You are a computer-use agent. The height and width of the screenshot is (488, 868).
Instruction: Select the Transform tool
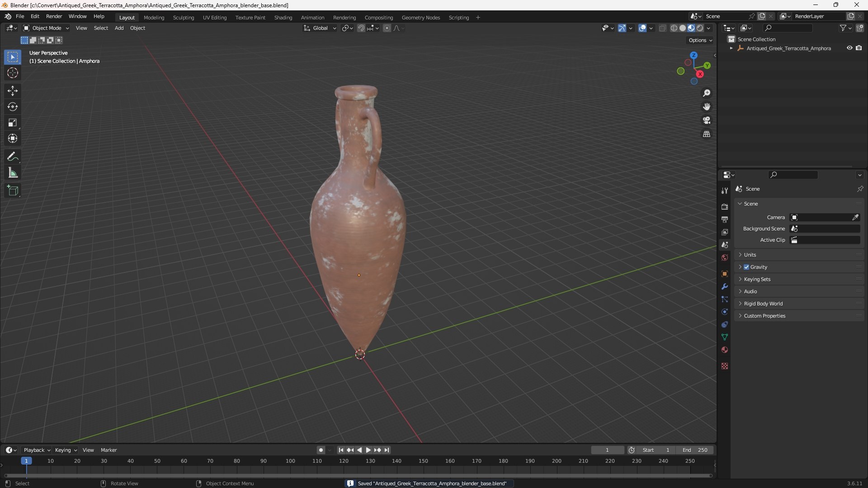click(x=13, y=138)
